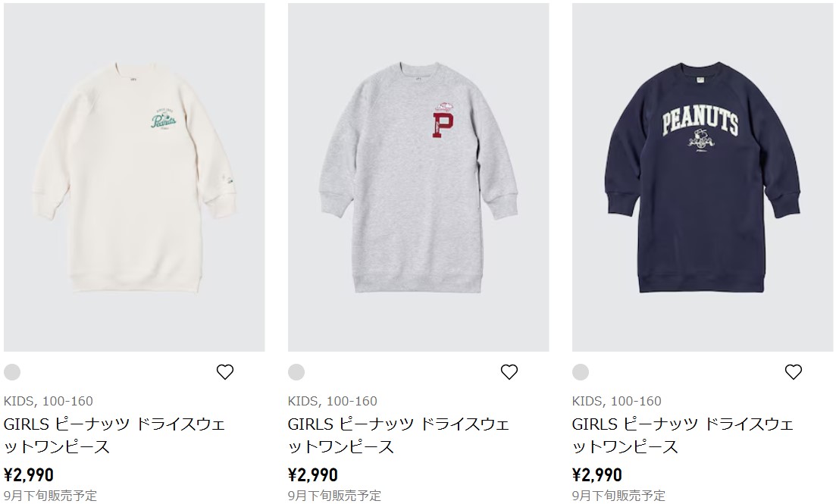The width and height of the screenshot is (836, 504).
Task: Click KIDS, 100-160 label of navy dress
Action: pyautogui.click(x=617, y=401)
